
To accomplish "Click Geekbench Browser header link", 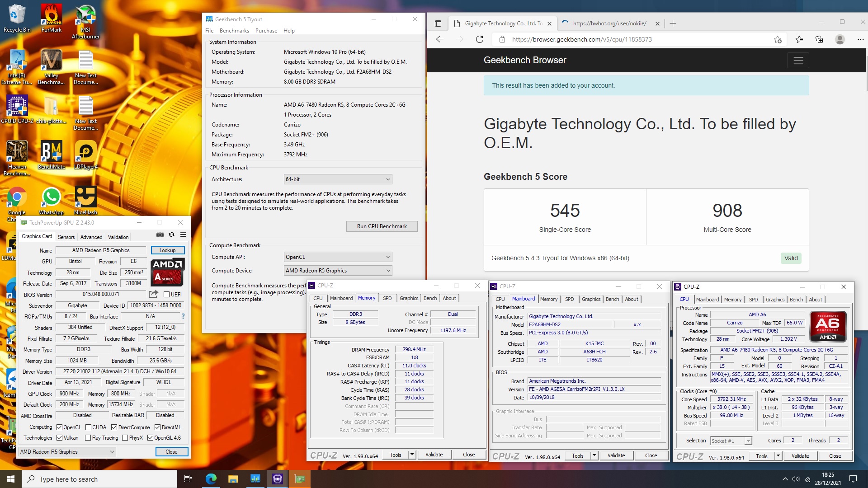I will click(x=525, y=60).
